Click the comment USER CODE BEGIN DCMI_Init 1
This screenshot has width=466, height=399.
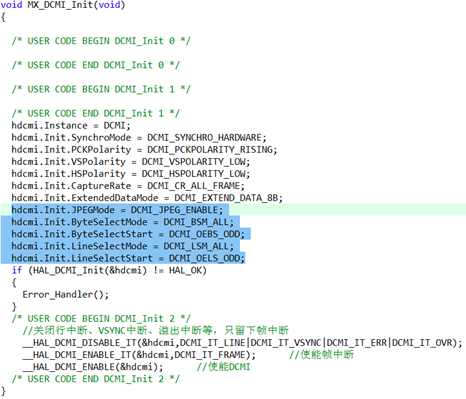[101, 89]
